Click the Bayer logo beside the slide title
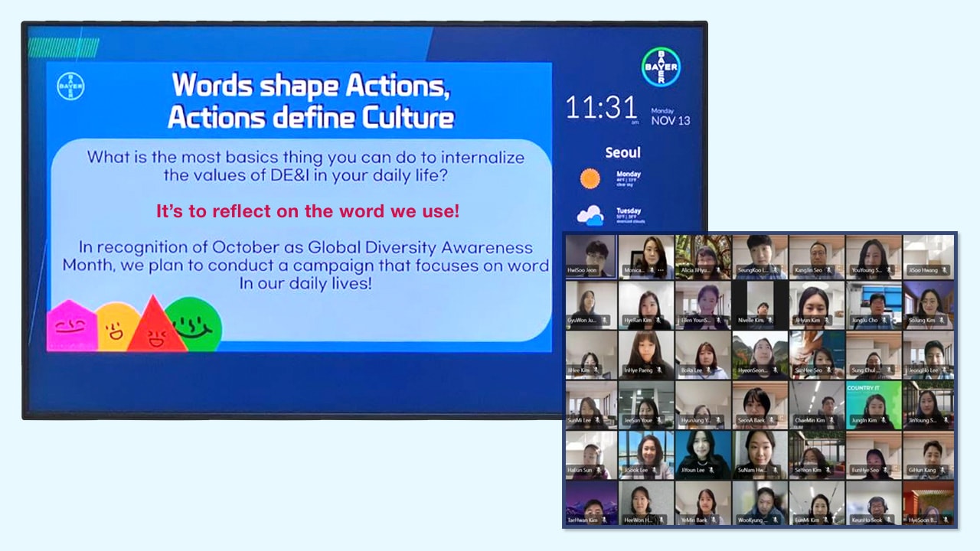 70,86
